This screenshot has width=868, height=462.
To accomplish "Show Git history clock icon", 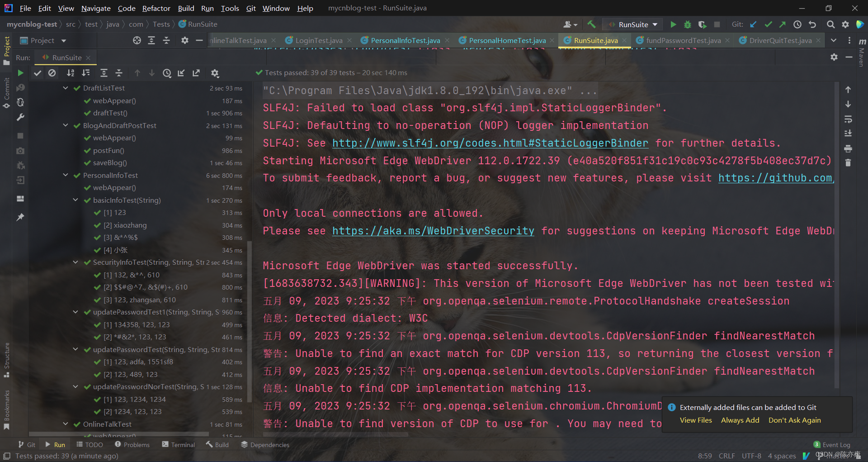I will coord(797,24).
